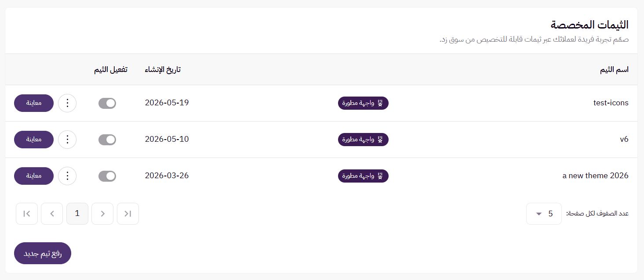Screen dimensions: 644x280
Task: Select page number 1 in pagination
Action: click(77, 214)
